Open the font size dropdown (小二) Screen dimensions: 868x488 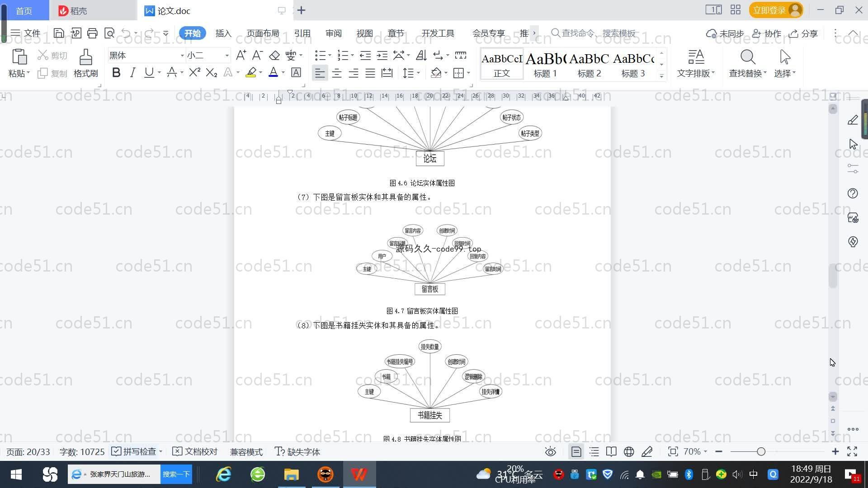pyautogui.click(x=227, y=55)
